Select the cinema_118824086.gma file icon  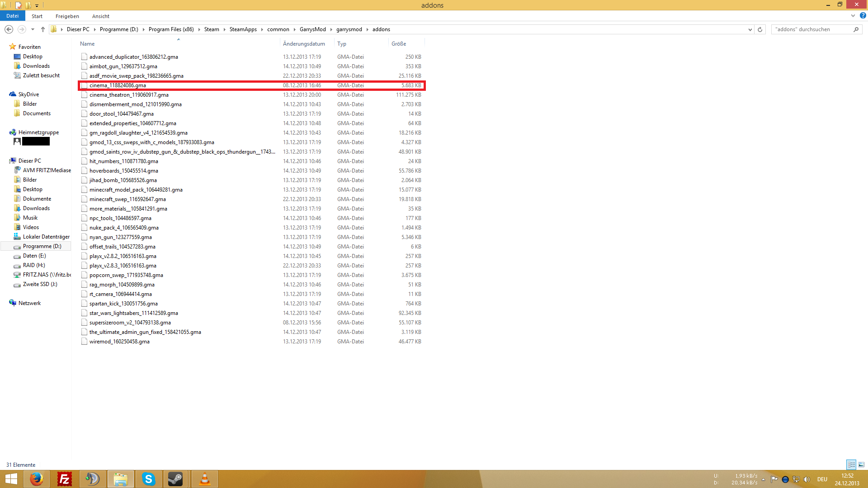pos(84,85)
